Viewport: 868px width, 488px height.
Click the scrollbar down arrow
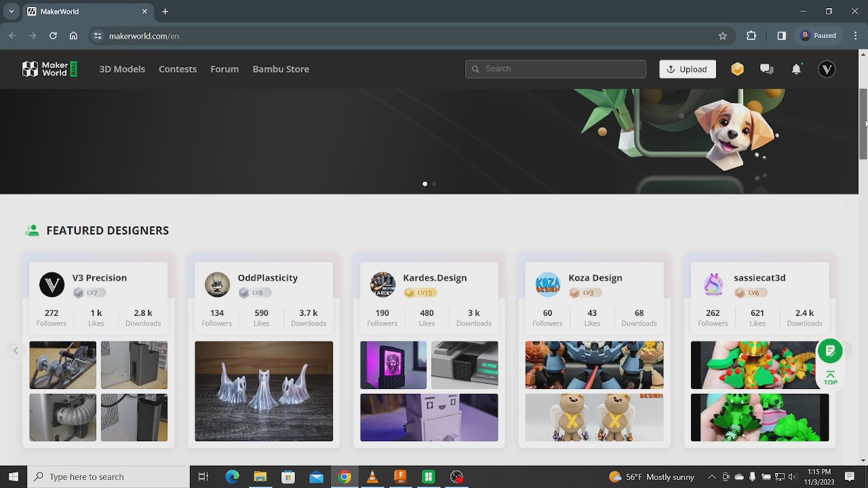pyautogui.click(x=863, y=461)
